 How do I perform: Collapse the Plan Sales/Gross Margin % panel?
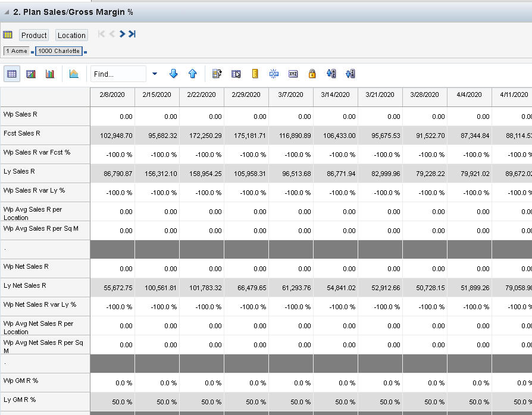7,12
